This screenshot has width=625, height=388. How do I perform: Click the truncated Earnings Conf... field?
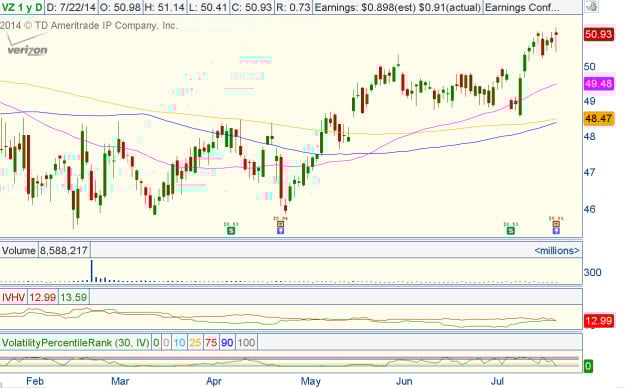[x=522, y=7]
